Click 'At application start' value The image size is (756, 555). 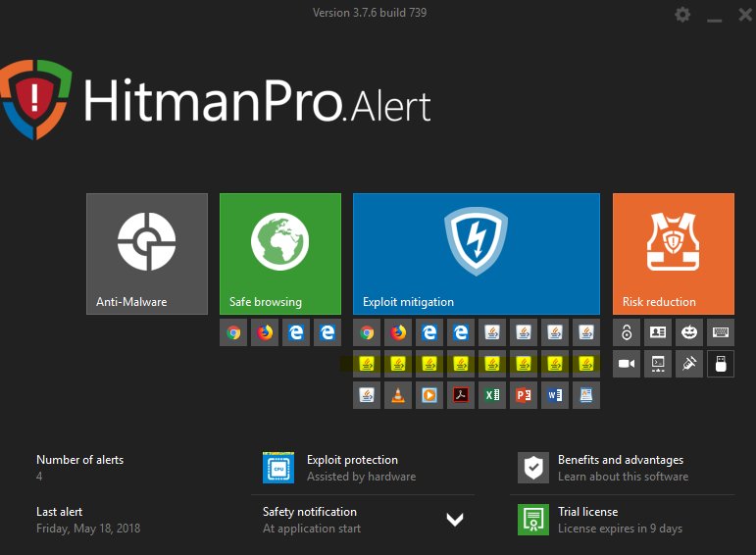coord(312,529)
